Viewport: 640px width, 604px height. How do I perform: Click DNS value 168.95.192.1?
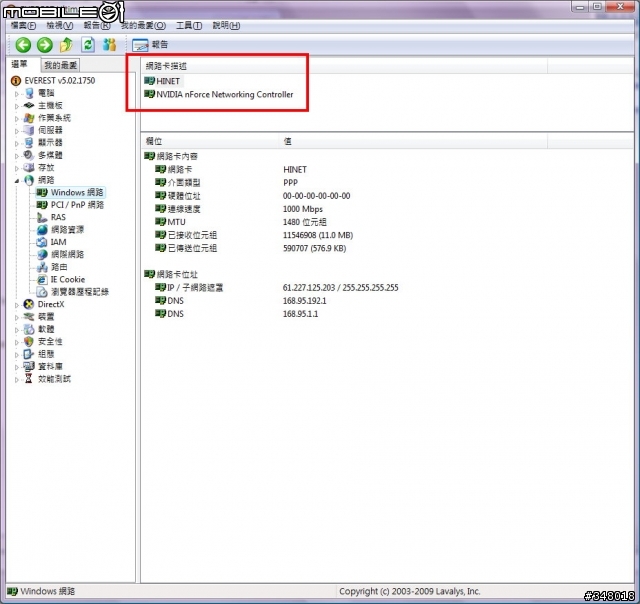(x=304, y=301)
